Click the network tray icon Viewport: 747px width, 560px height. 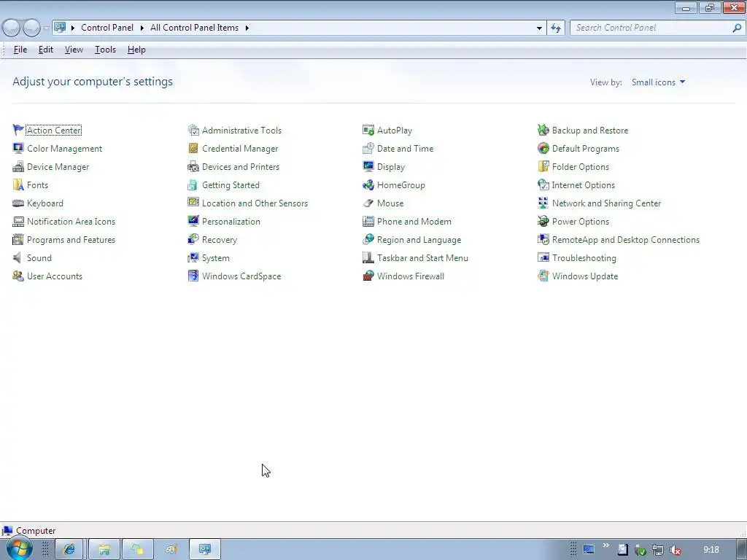click(657, 550)
